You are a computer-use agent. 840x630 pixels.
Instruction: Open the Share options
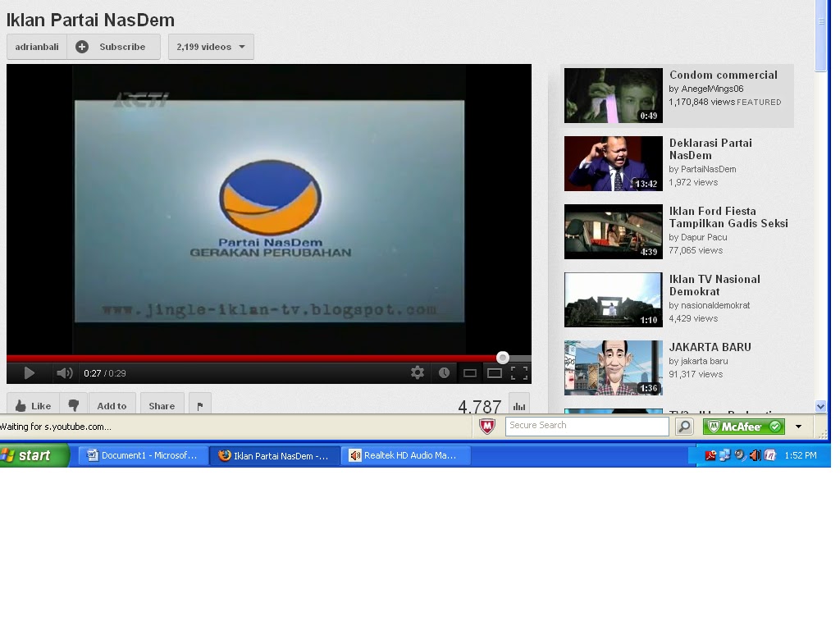pos(162,405)
